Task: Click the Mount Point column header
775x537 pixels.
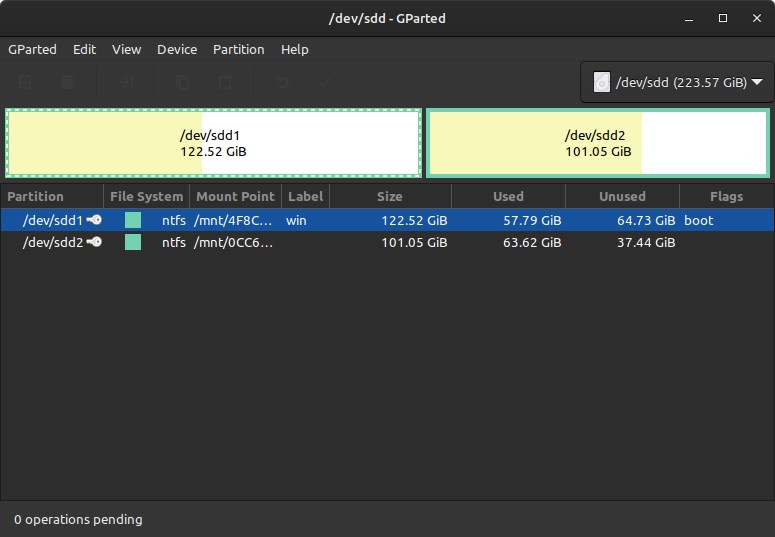Action: pyautogui.click(x=235, y=196)
